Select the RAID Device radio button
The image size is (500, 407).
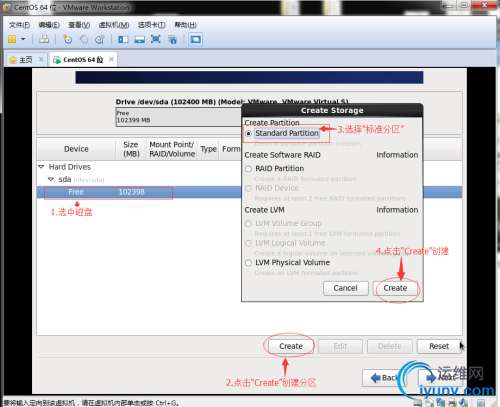248,188
